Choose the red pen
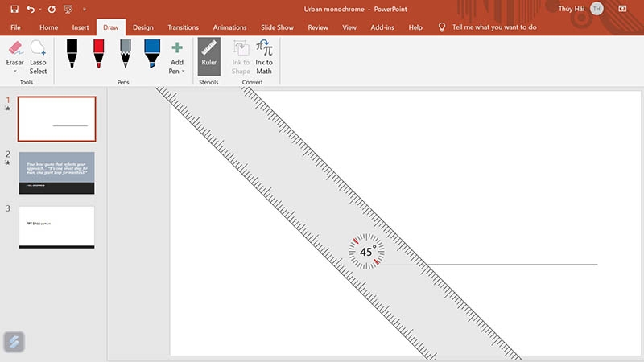This screenshot has width=644, height=362. click(98, 54)
